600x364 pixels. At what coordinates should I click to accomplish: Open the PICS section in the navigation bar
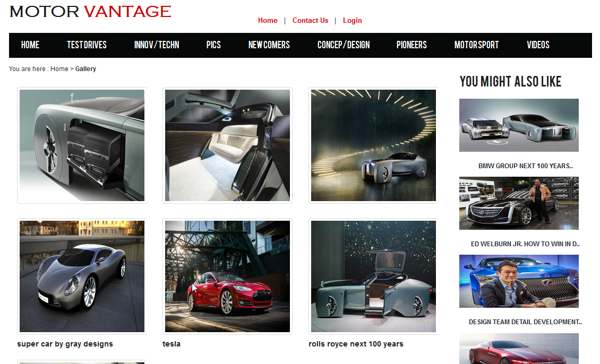tap(213, 45)
